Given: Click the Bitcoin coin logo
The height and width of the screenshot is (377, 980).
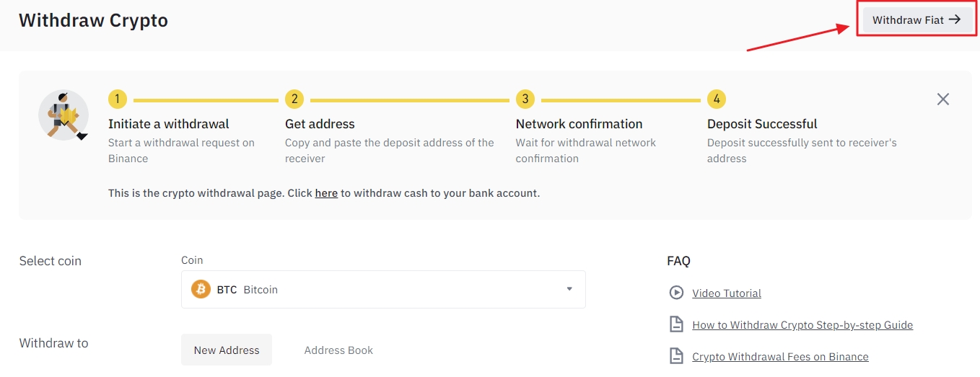Looking at the screenshot, I should pyautogui.click(x=201, y=290).
